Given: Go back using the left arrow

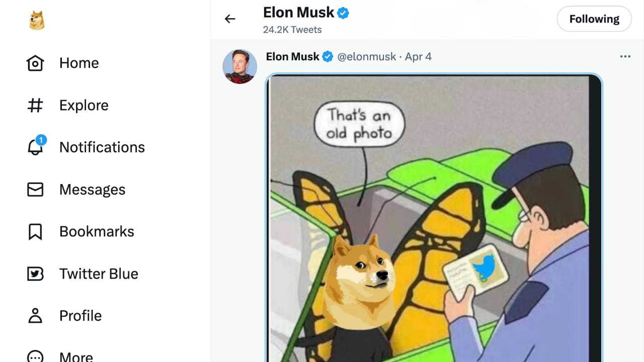Looking at the screenshot, I should [230, 19].
